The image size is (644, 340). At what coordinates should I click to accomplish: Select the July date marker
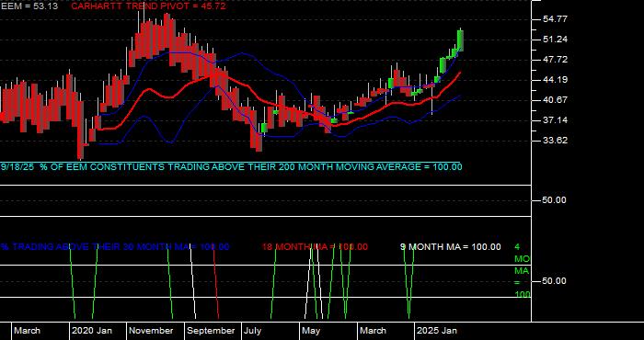click(x=253, y=331)
